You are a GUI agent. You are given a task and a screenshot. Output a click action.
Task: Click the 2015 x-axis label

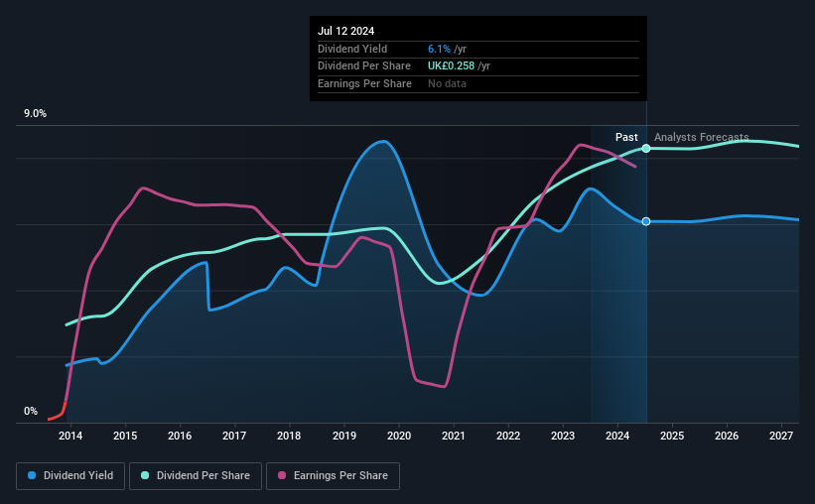coord(125,436)
